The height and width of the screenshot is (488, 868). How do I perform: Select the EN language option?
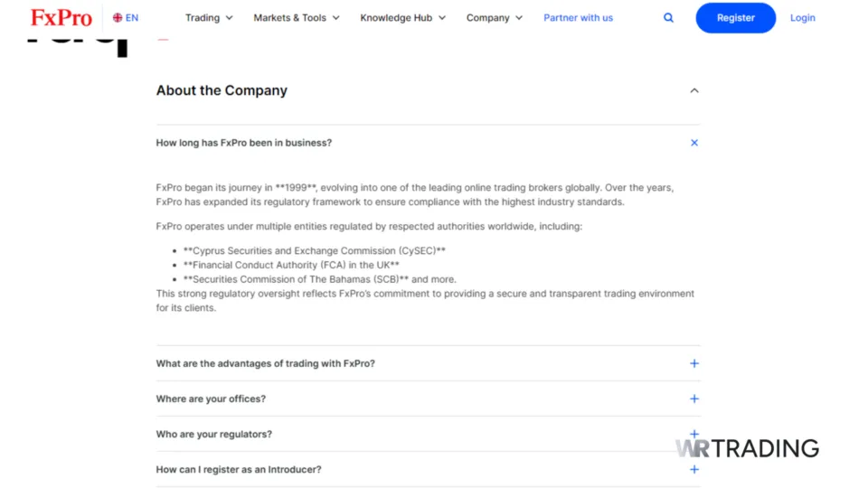pyautogui.click(x=132, y=18)
